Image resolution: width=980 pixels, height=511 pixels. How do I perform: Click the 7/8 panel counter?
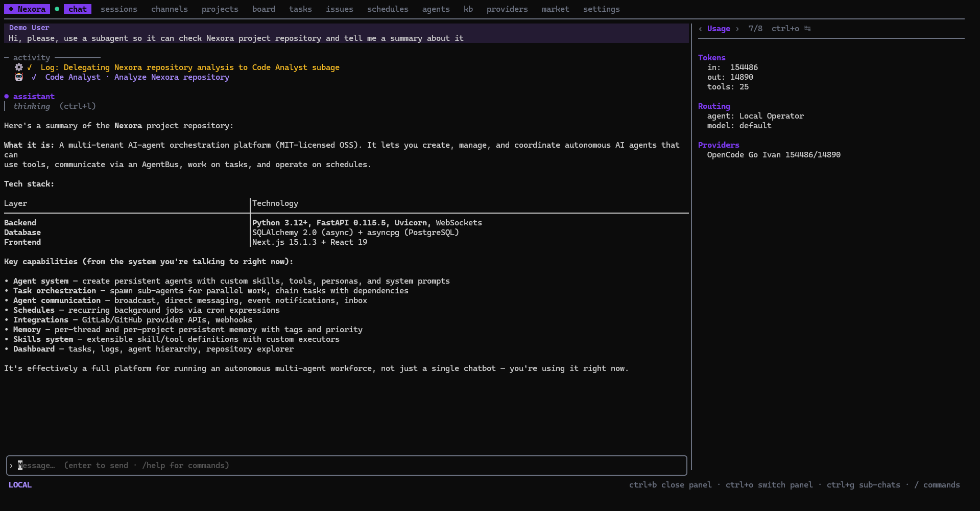coord(755,29)
